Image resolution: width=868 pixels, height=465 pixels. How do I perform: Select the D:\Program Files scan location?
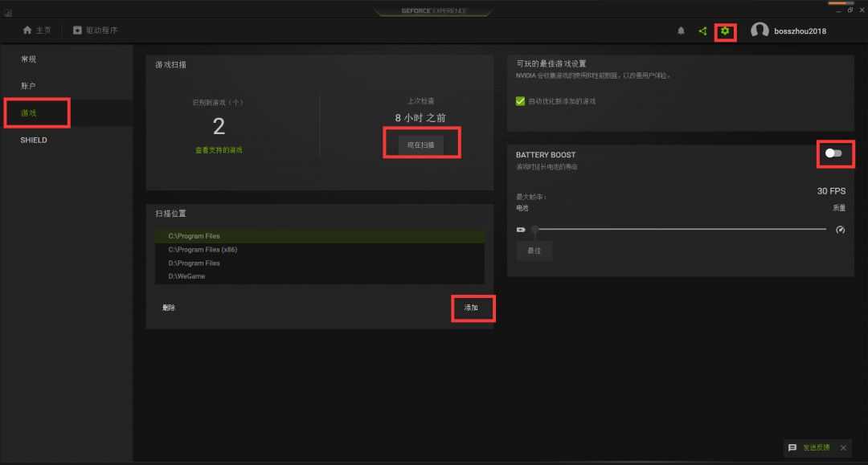pos(319,263)
